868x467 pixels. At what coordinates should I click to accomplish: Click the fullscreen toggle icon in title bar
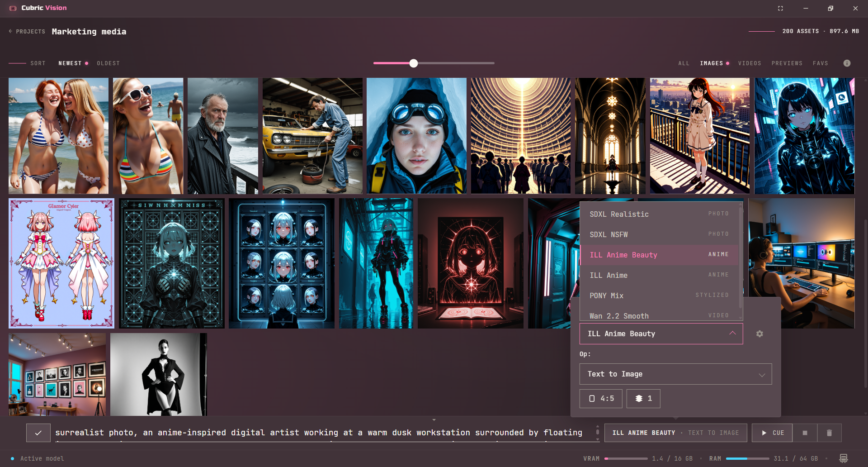click(780, 8)
